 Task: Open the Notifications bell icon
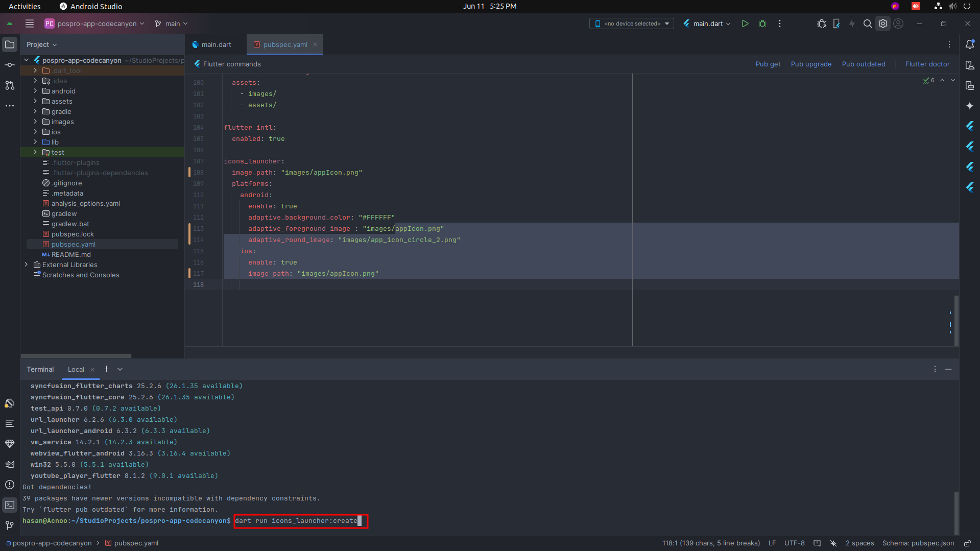coord(970,44)
